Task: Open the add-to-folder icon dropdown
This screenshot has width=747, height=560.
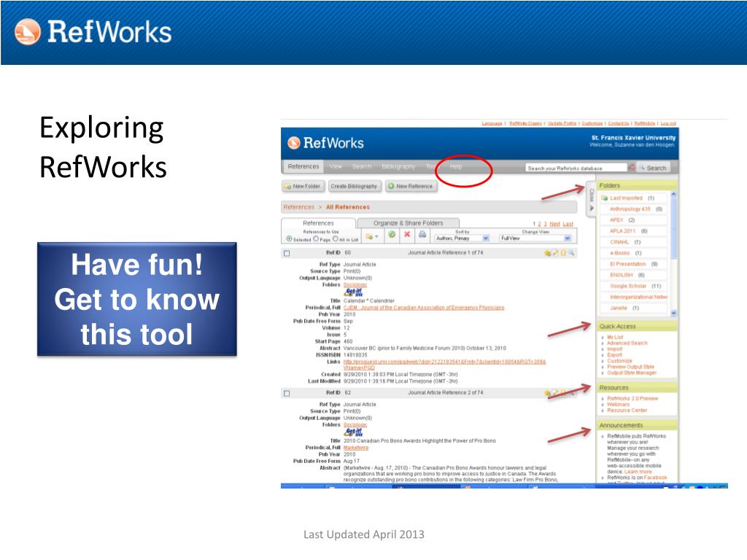Action: (371, 236)
